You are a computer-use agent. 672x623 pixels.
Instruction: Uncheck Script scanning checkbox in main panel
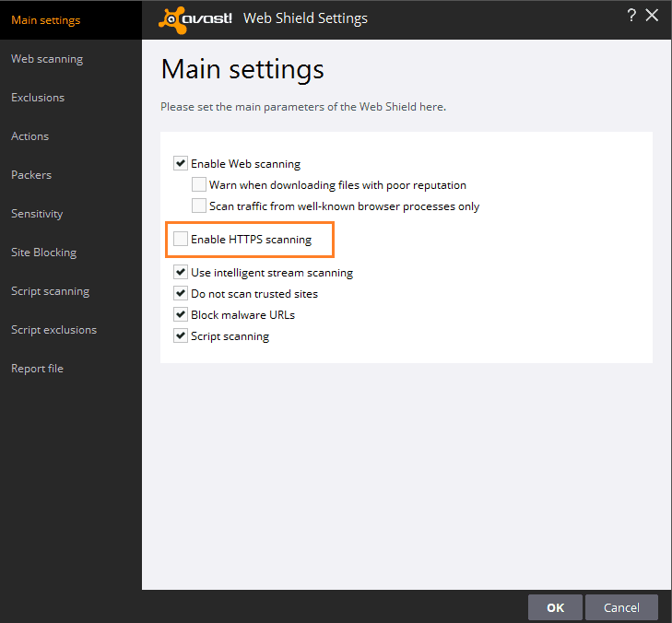[x=181, y=335]
